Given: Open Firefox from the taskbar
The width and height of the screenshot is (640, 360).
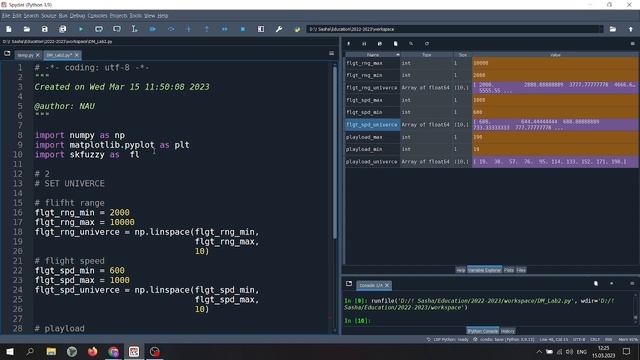Looking at the screenshot, I should coord(93,351).
